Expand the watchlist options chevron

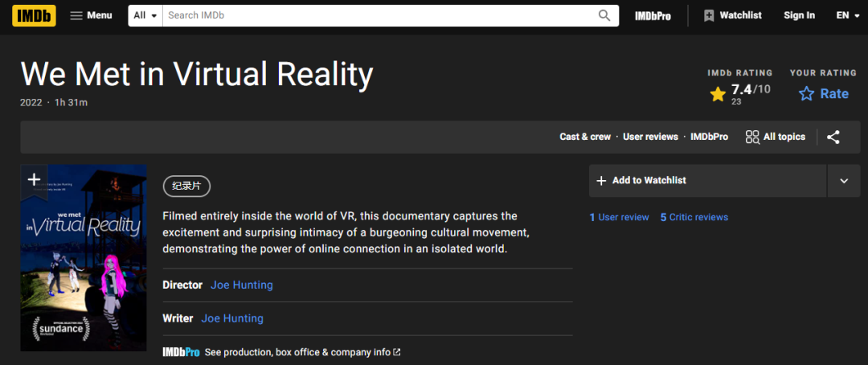tap(844, 181)
